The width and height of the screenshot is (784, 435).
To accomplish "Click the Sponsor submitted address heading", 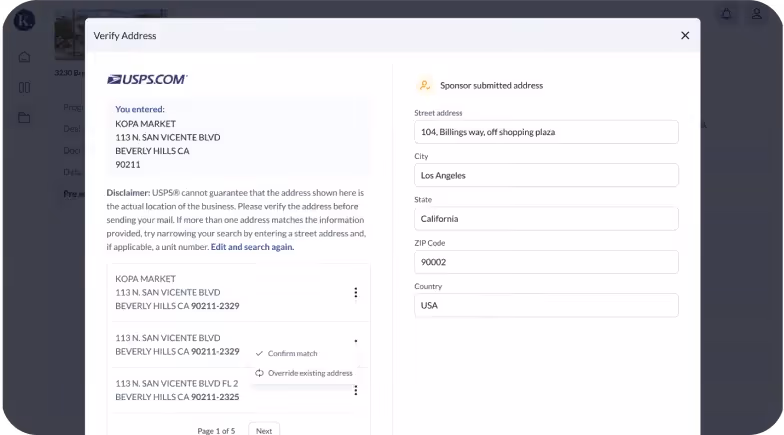I will tap(492, 86).
